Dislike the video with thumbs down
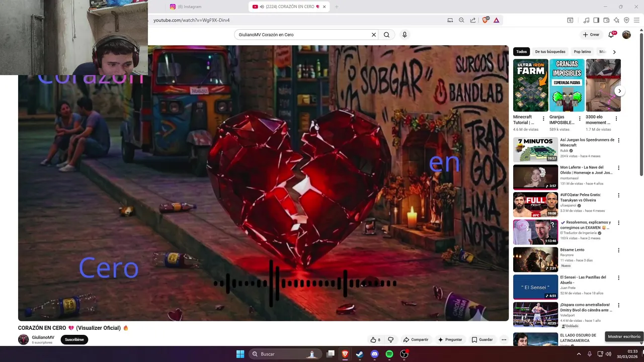This screenshot has height=362, width=644. [390, 340]
